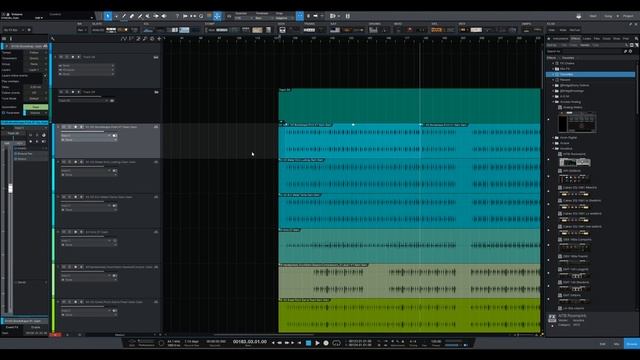Switch to the Instruments browser tab

click(560, 39)
